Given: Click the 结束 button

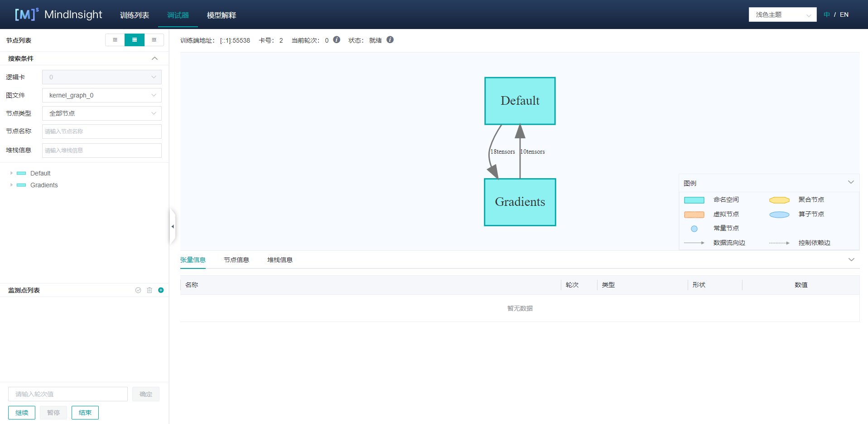Looking at the screenshot, I should (x=85, y=413).
